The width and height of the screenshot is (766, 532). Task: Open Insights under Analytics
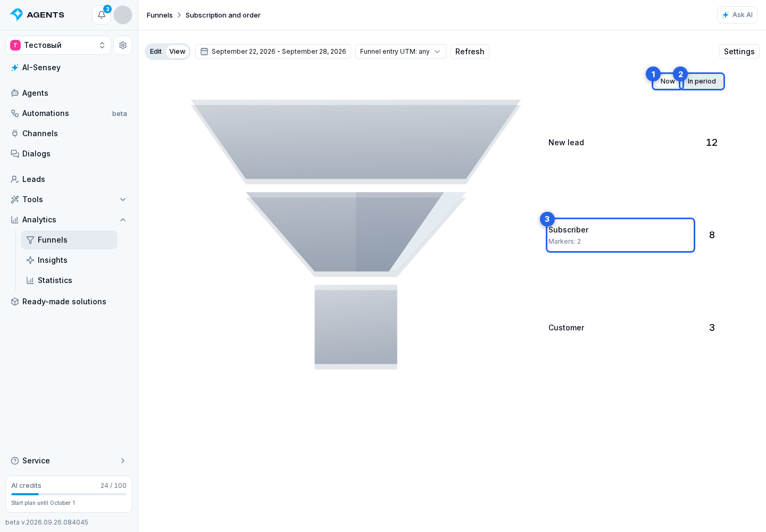click(69, 260)
